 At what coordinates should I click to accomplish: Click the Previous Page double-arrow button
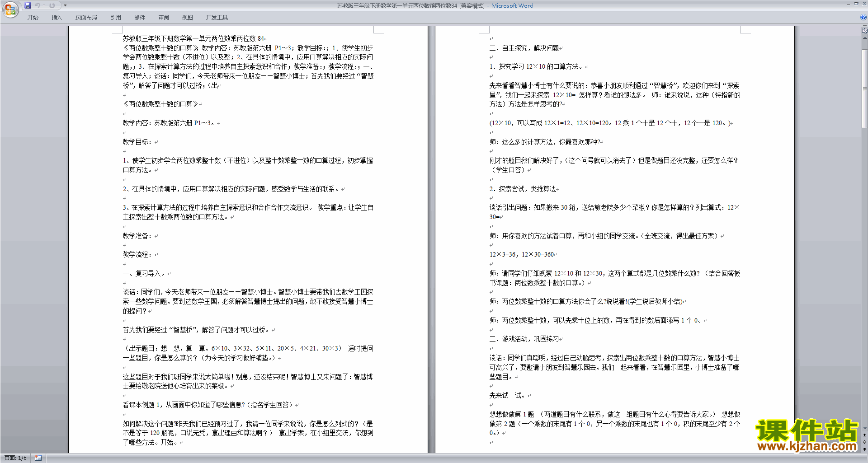[x=865, y=435]
